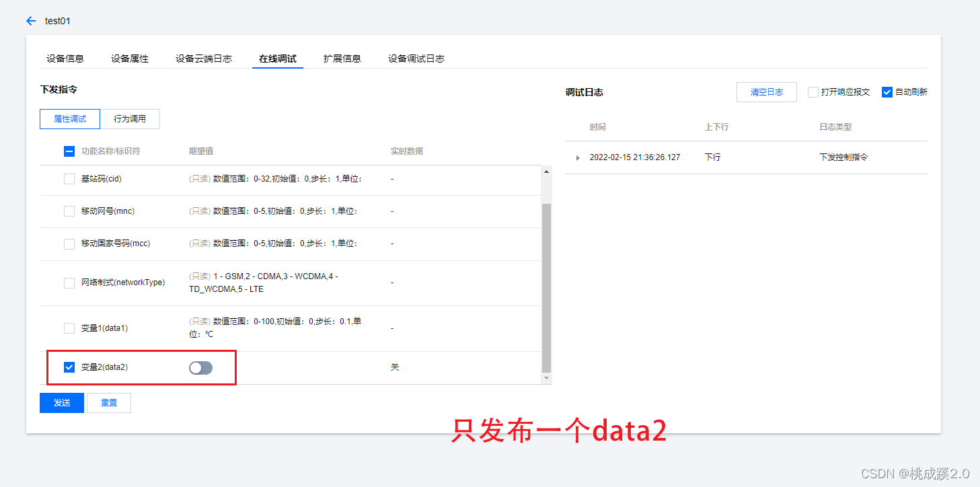Switch to the 设备属性 tab
The image size is (980, 487).
pos(129,59)
